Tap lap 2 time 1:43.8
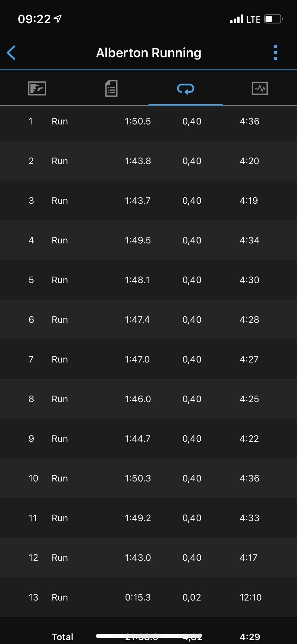This screenshot has width=297, height=644. [138, 161]
